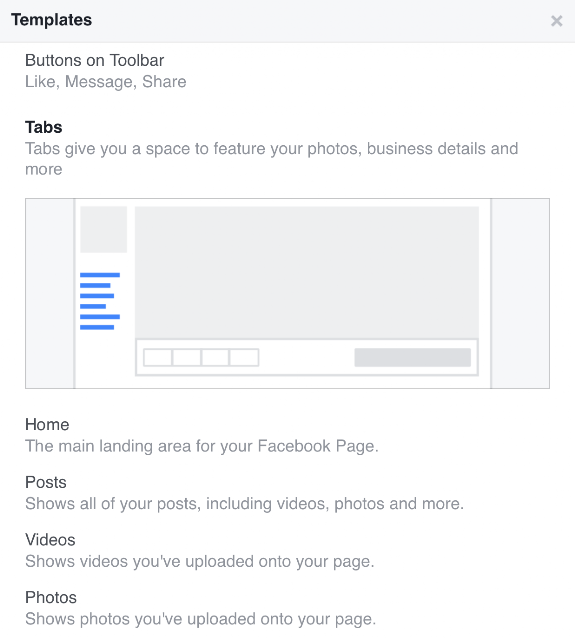Select the Photos tab entry
This screenshot has width=575, height=640.
[51, 598]
